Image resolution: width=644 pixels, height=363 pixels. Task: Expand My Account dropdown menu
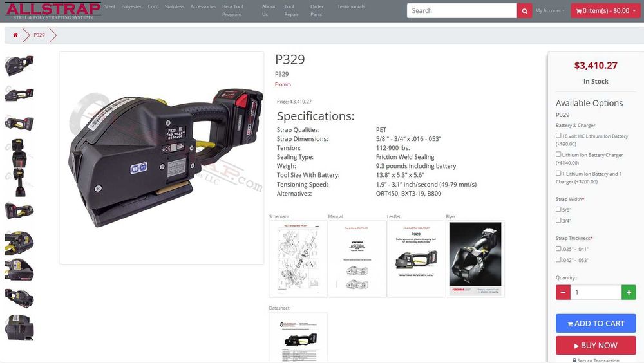[550, 11]
